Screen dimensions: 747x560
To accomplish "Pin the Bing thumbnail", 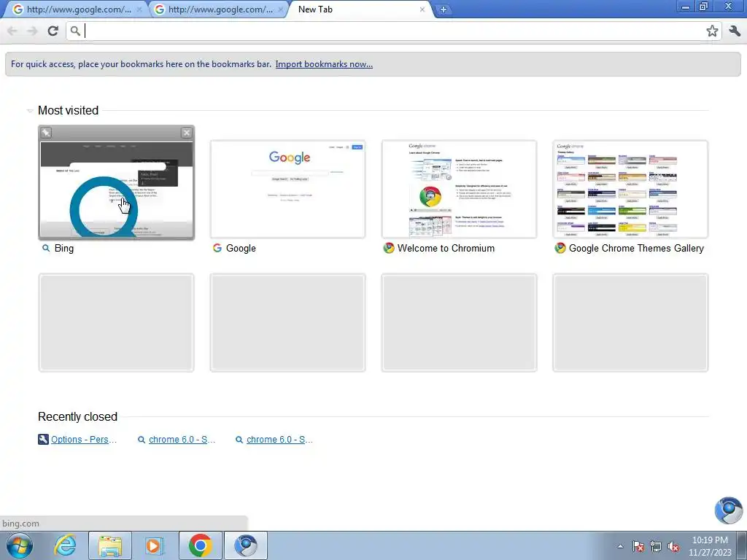I will pyautogui.click(x=46, y=133).
